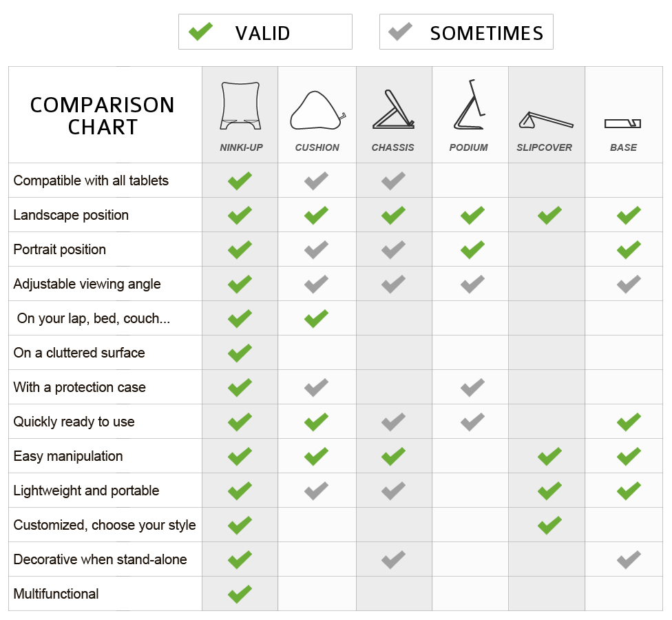Viewport: 672px width, 620px height.
Task: Click Base's gray check for Adjustable viewing angle
Action: coord(629,284)
